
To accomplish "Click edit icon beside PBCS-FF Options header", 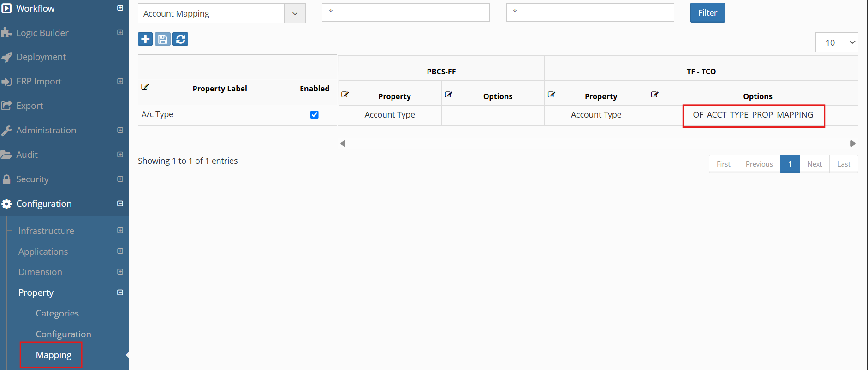I will click(x=448, y=95).
